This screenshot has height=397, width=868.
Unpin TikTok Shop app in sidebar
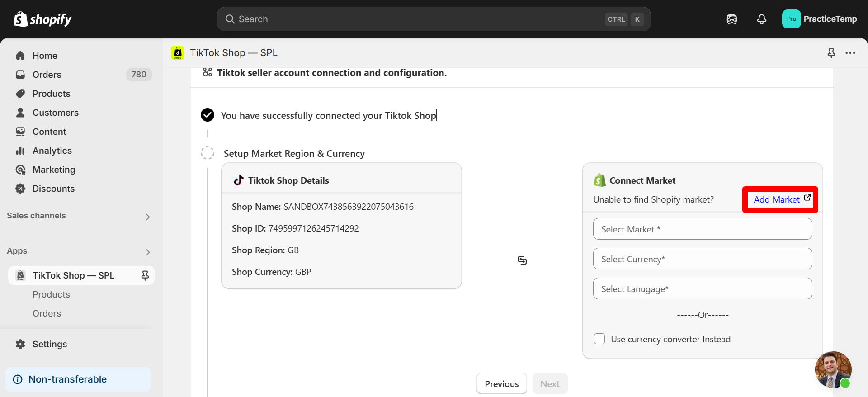[x=145, y=275]
